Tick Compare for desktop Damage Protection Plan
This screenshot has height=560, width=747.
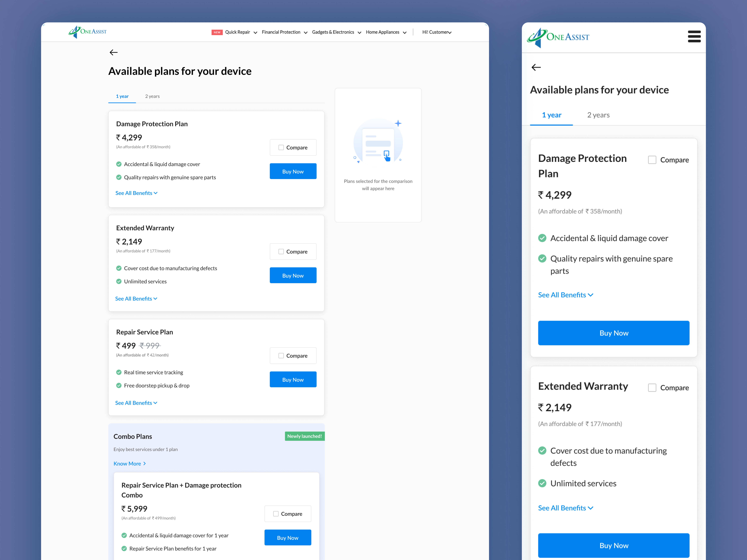pyautogui.click(x=281, y=147)
